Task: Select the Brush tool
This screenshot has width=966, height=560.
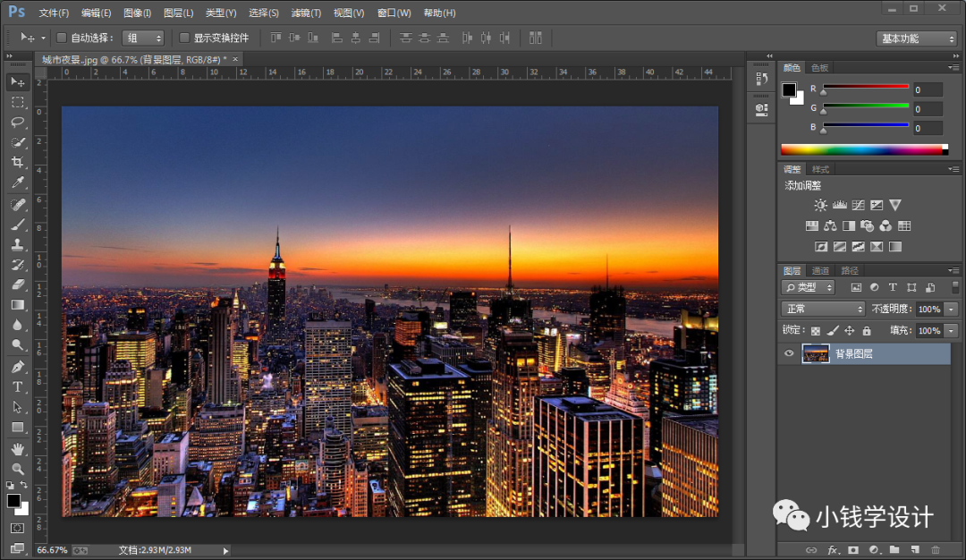Action: tap(18, 225)
